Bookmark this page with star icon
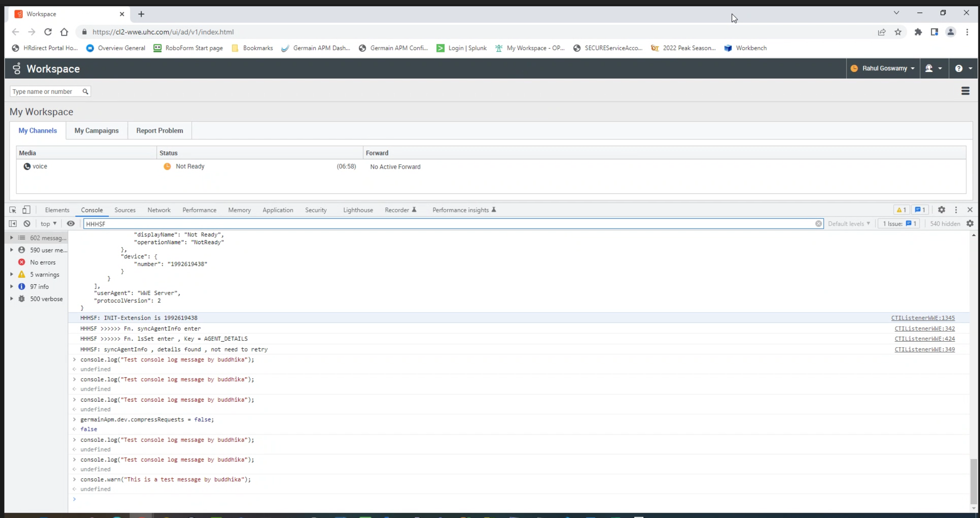This screenshot has height=518, width=980. tap(898, 32)
